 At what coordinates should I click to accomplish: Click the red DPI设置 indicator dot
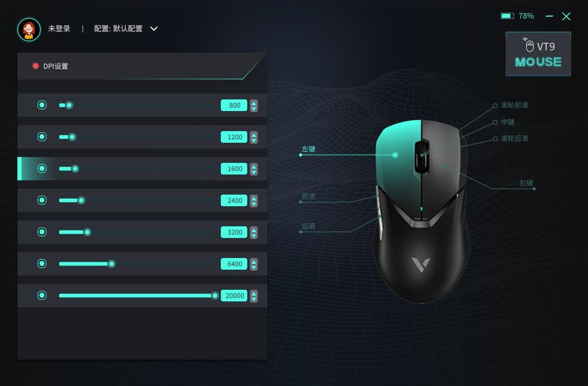point(35,66)
